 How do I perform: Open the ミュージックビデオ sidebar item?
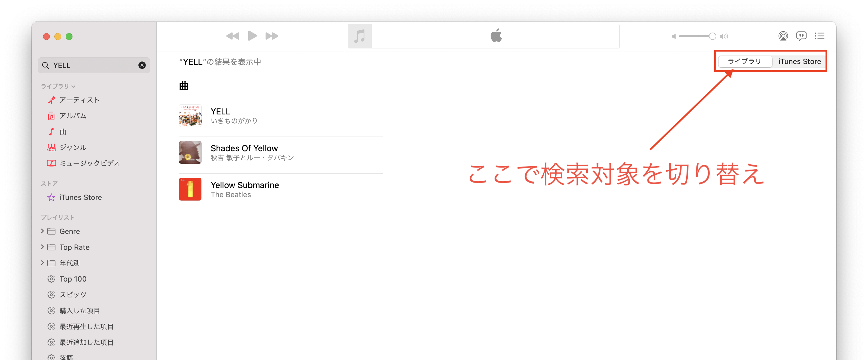coord(90,163)
